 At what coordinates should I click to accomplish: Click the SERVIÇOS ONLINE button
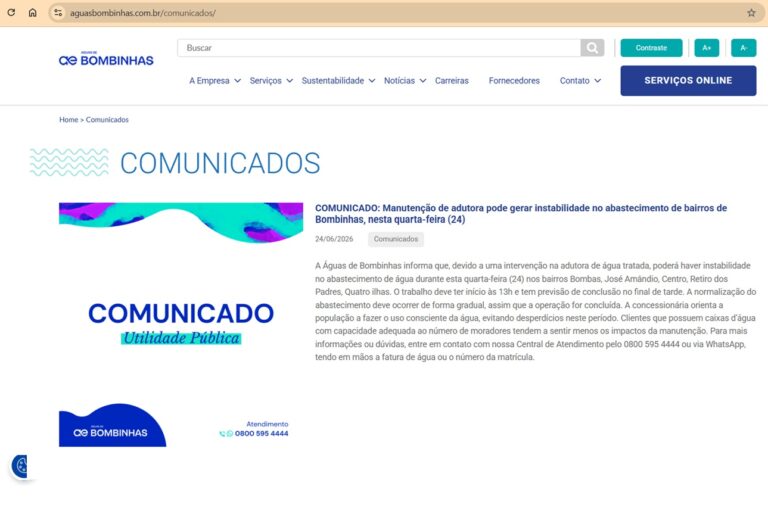tap(688, 80)
